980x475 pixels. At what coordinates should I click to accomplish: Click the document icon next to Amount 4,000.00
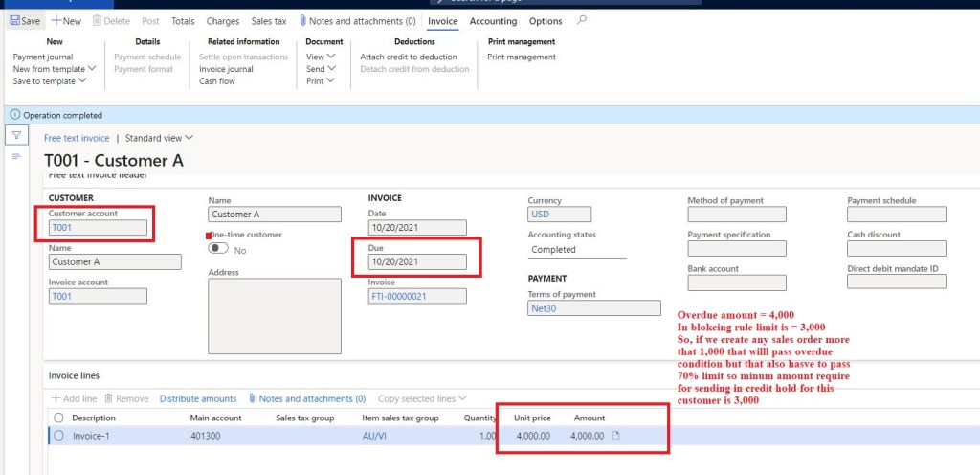pos(616,436)
